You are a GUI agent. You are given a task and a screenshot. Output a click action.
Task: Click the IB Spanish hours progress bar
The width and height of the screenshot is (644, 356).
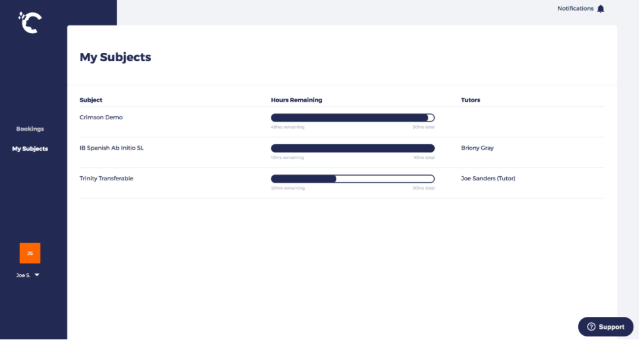pyautogui.click(x=352, y=148)
